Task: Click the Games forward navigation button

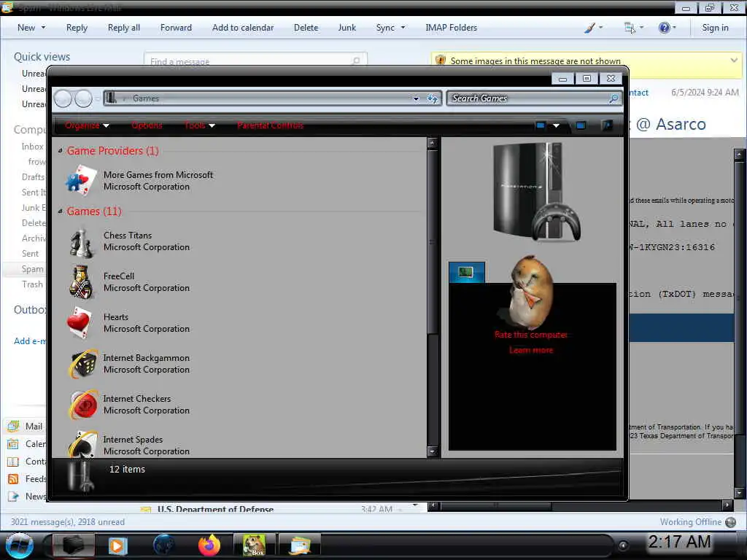Action: (83, 98)
